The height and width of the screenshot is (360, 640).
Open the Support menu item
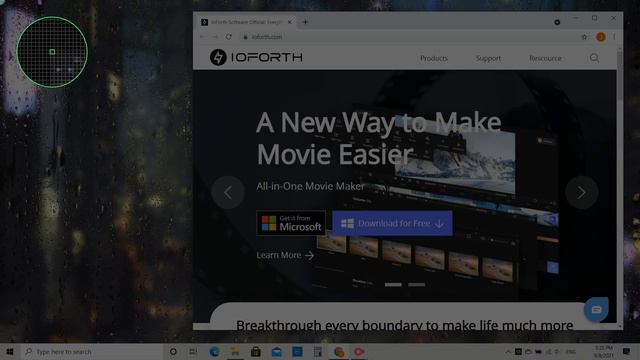coord(488,58)
